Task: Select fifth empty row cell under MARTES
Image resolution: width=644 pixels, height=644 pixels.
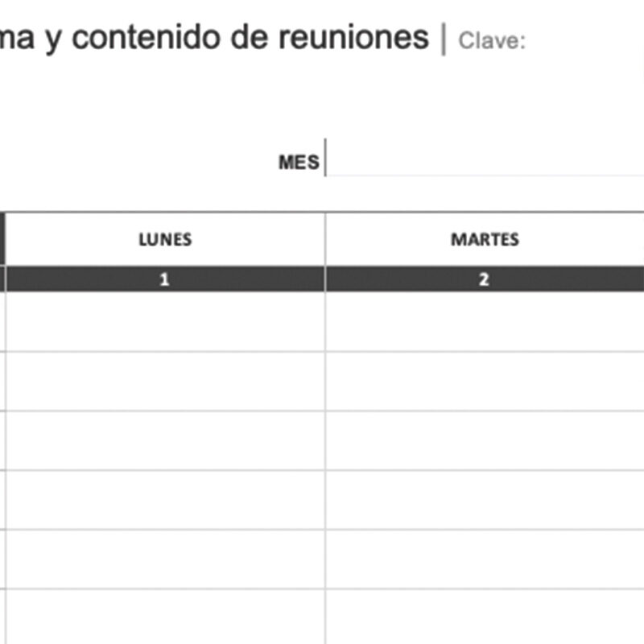Action: click(485, 559)
